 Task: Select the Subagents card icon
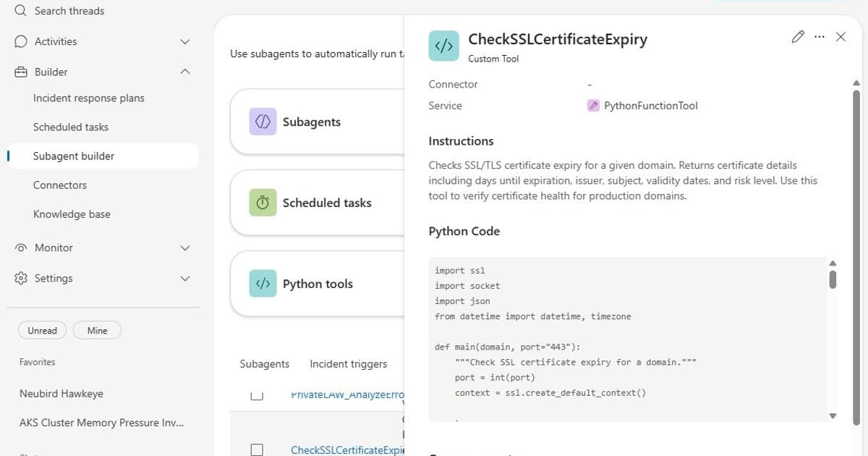pyautogui.click(x=262, y=121)
